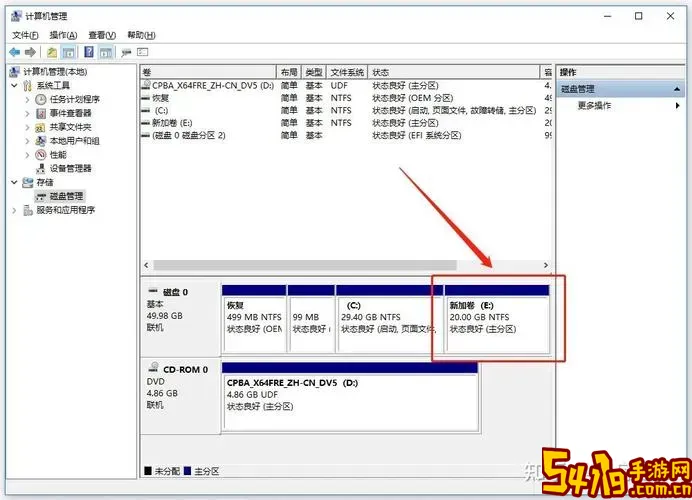Open the 帮助(H) menu
The image size is (692, 500).
tap(141, 35)
